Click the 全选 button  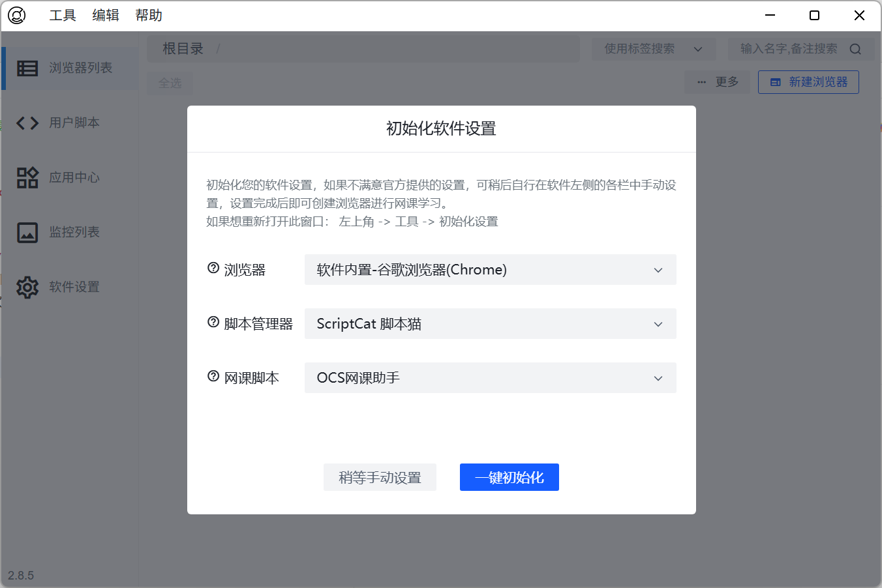click(170, 83)
